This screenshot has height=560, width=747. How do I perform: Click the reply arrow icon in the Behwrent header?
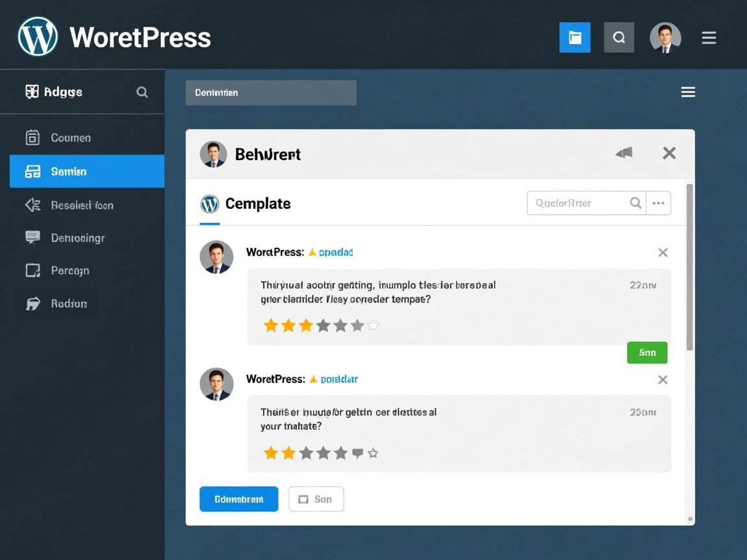tap(623, 153)
